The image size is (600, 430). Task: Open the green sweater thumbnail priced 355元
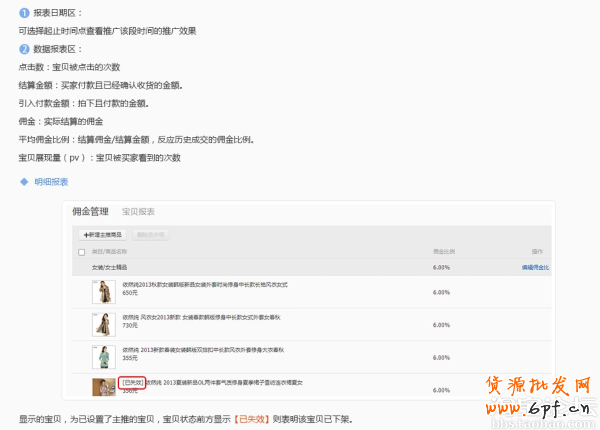pyautogui.click(x=102, y=356)
